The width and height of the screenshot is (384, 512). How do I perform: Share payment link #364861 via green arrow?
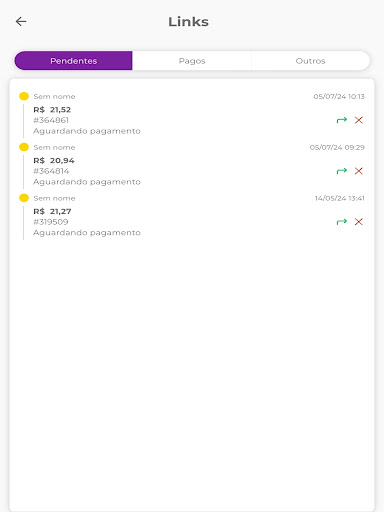point(342,120)
